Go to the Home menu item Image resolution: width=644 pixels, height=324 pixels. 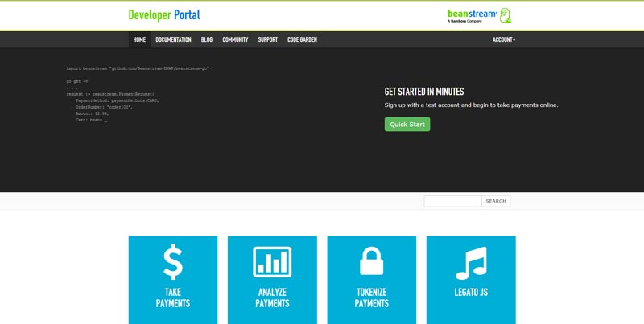(139, 39)
